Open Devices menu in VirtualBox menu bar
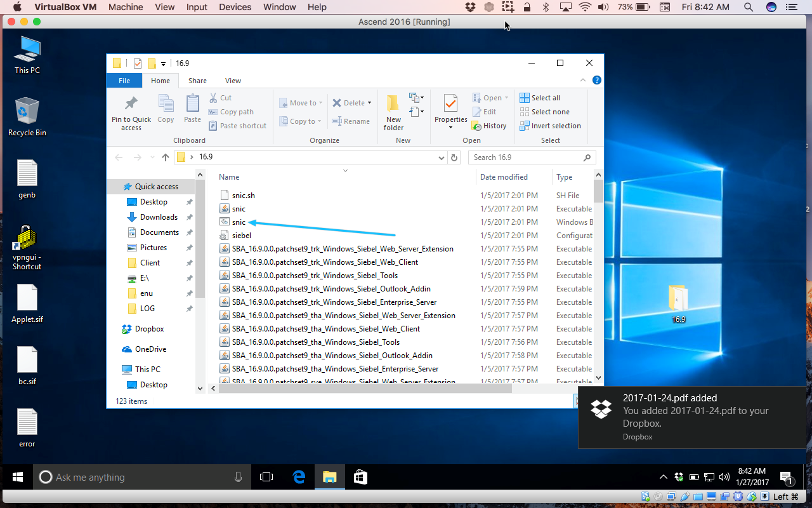Viewport: 812px width, 508px height. point(235,7)
